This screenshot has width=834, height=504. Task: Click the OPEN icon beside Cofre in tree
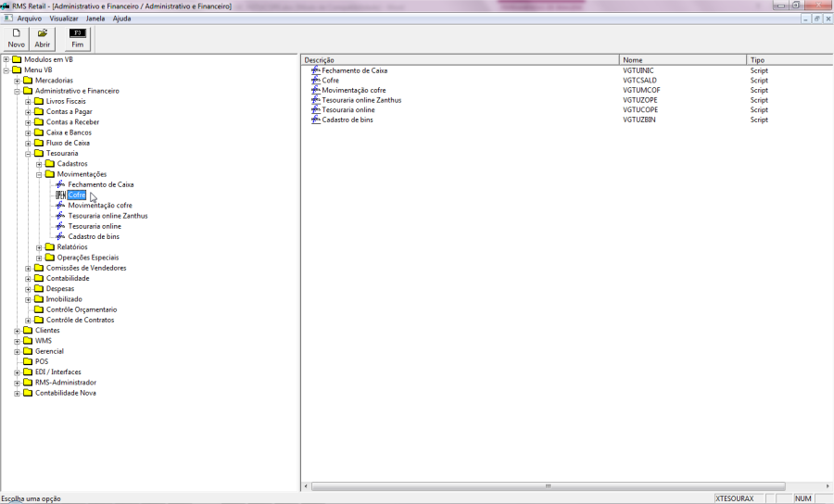[x=60, y=195]
